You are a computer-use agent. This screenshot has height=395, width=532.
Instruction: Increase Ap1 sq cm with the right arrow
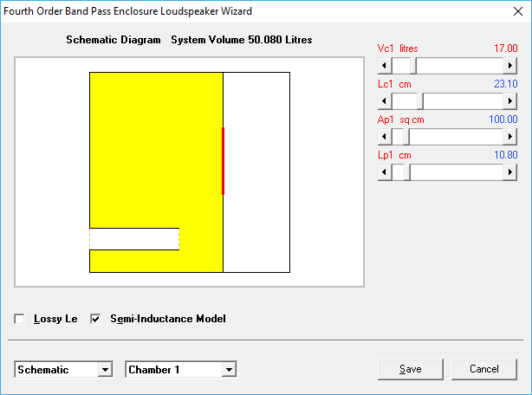pos(509,137)
